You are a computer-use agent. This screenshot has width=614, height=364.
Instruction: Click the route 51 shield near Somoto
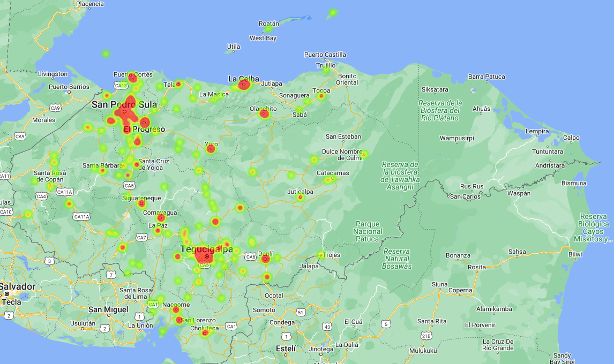301,312
